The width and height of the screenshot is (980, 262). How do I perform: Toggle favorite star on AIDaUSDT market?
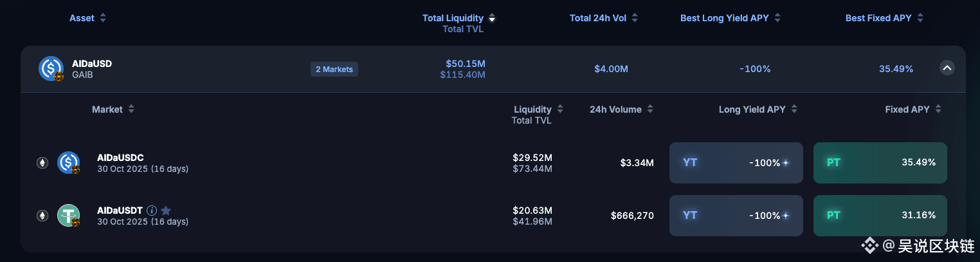click(x=166, y=211)
